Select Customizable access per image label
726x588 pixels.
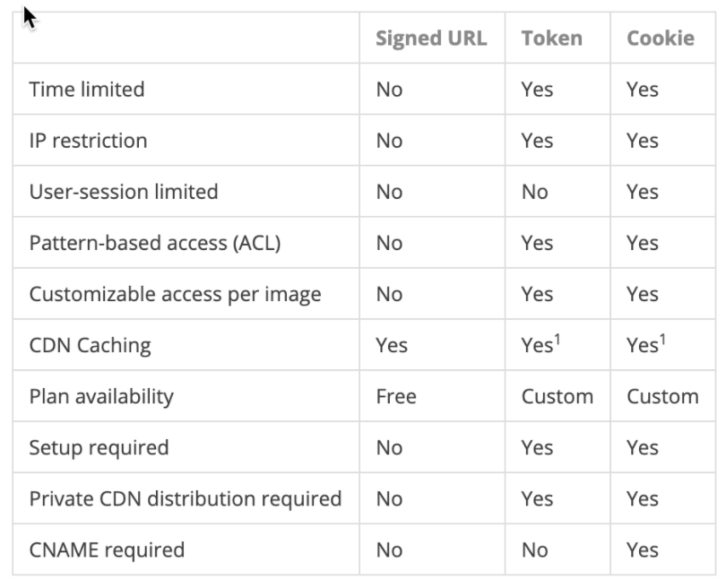(175, 294)
